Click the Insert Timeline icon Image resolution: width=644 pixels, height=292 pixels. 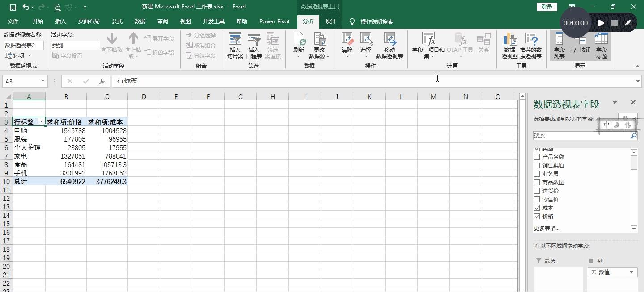(254, 45)
